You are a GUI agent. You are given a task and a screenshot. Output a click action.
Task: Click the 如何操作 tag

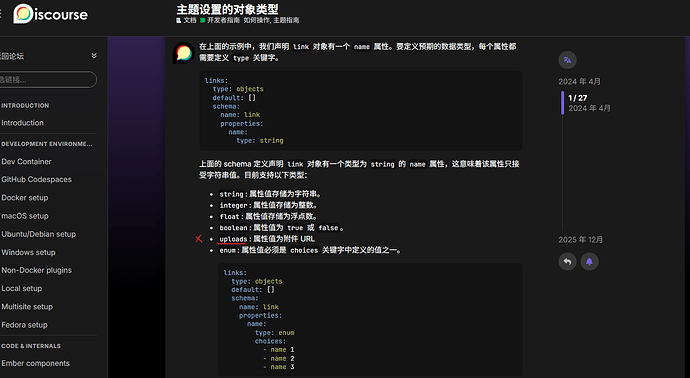pos(257,20)
